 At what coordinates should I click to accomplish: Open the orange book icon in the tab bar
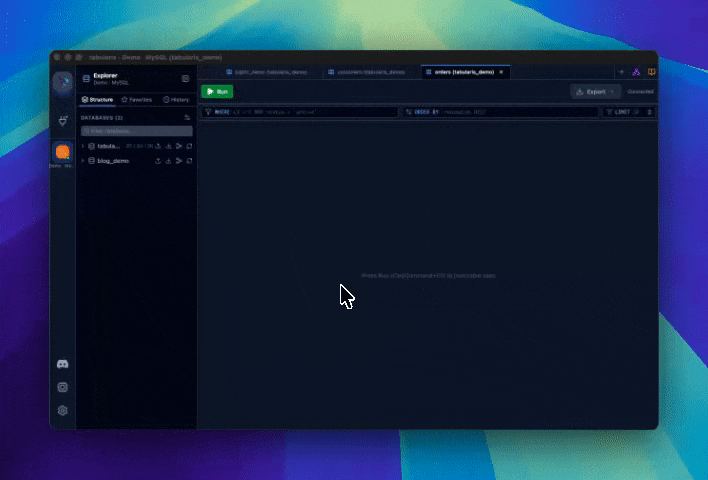click(652, 72)
